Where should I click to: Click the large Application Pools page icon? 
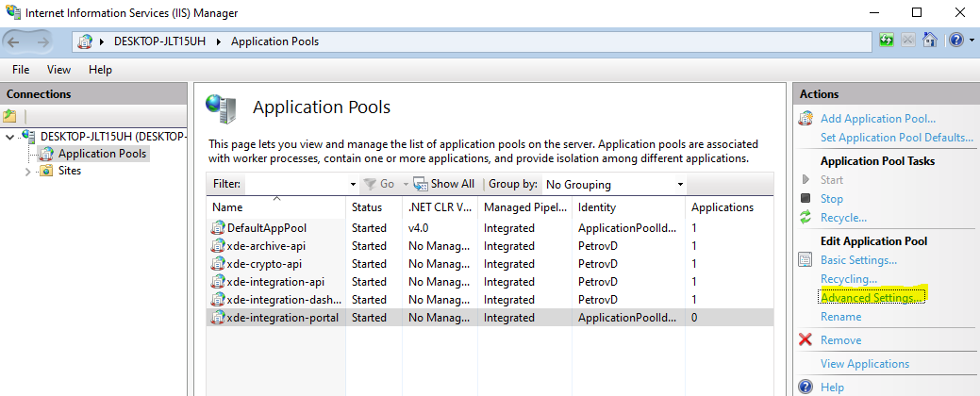pos(221,108)
